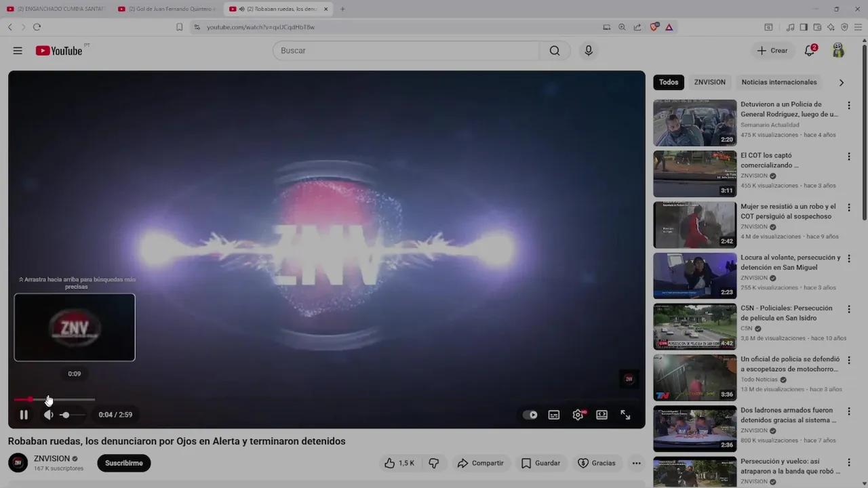Open the Brave wallet icon
The width and height of the screenshot is (868, 488).
[x=817, y=27]
